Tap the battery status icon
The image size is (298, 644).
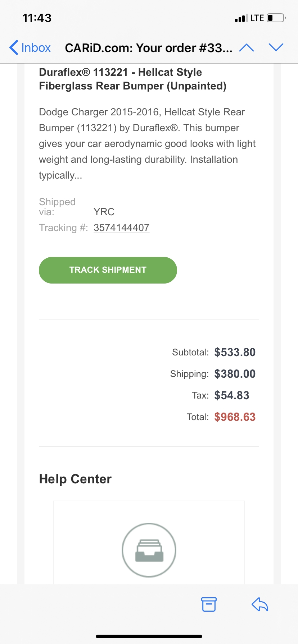click(x=276, y=18)
